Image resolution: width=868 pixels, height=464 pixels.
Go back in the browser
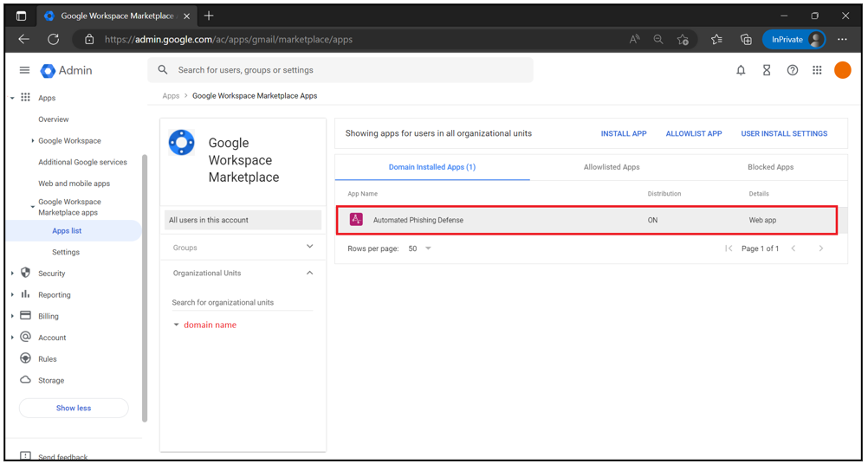point(23,39)
